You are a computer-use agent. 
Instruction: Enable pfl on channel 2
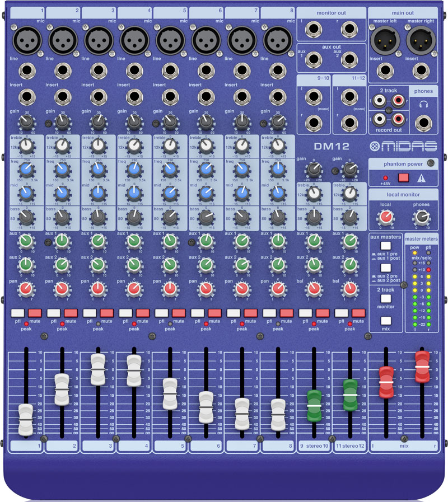pyautogui.click(x=54, y=313)
